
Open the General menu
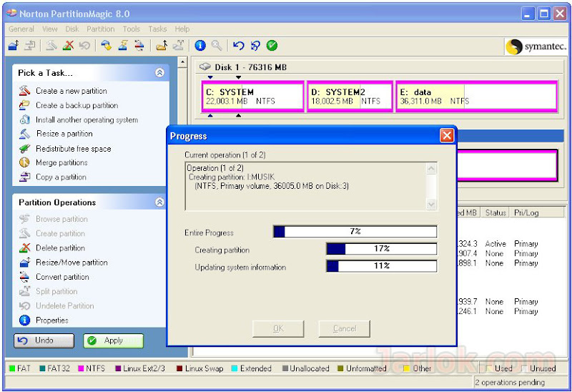click(x=21, y=29)
